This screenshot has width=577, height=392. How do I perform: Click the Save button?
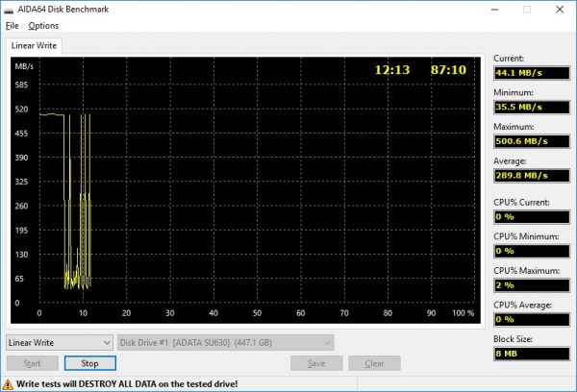pyautogui.click(x=316, y=363)
